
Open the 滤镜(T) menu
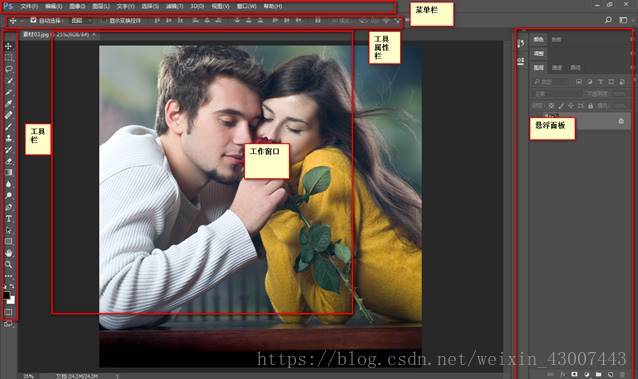[175, 6]
